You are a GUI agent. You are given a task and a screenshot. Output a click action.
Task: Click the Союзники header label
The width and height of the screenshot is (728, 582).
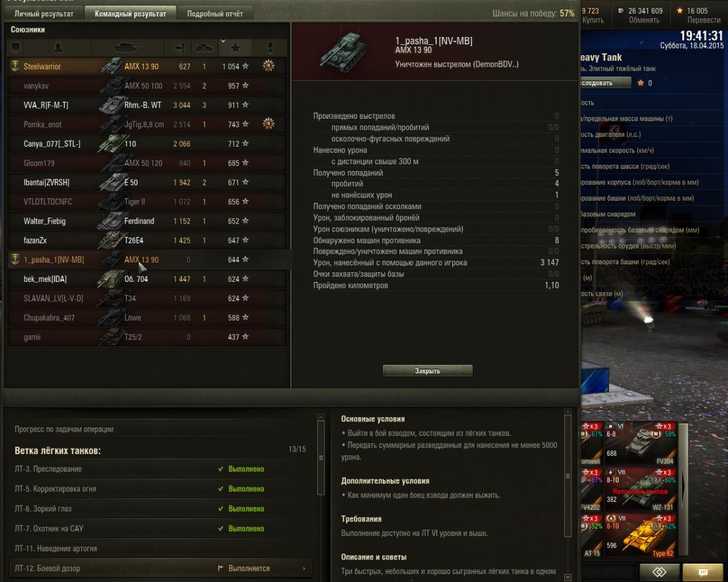click(28, 30)
